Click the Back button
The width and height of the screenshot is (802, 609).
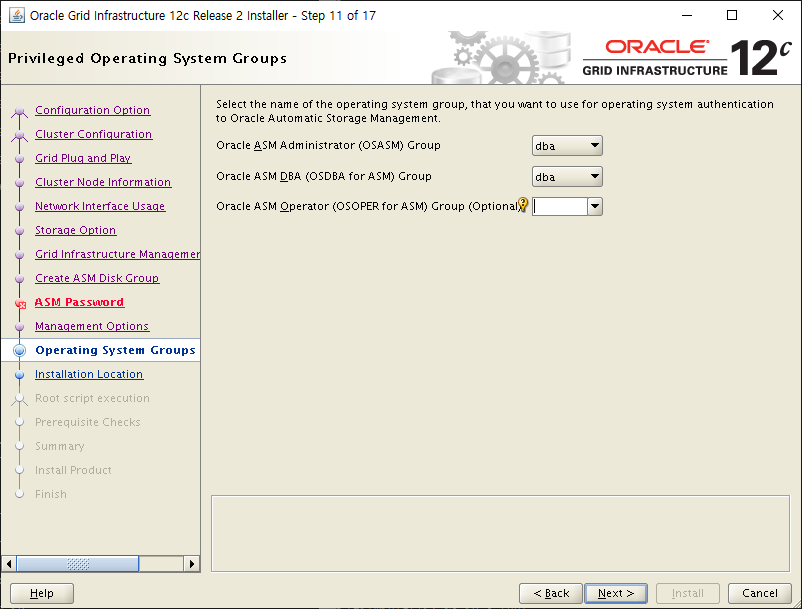(x=551, y=593)
